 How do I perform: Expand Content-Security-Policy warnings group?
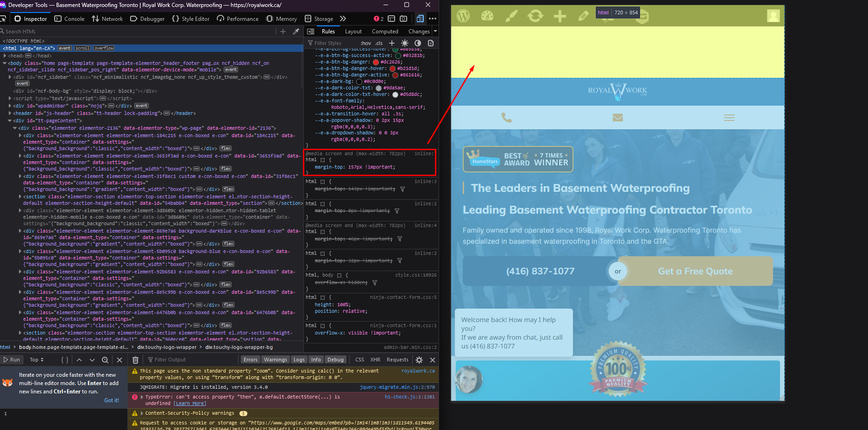pyautogui.click(x=142, y=413)
